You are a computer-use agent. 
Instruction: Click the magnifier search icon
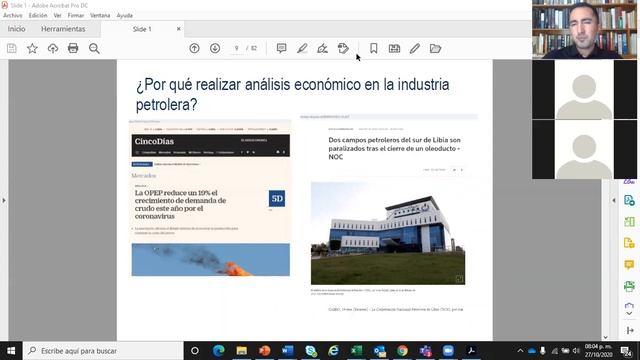pos(94,49)
